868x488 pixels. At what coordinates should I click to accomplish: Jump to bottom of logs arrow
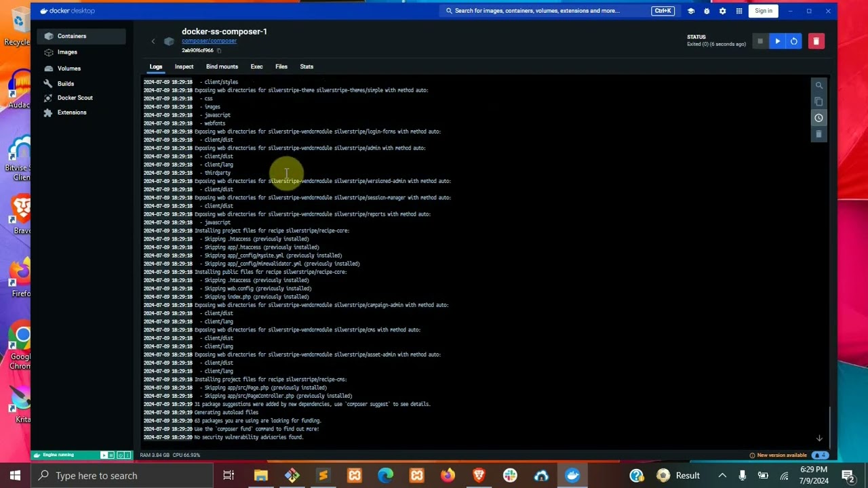click(818, 439)
